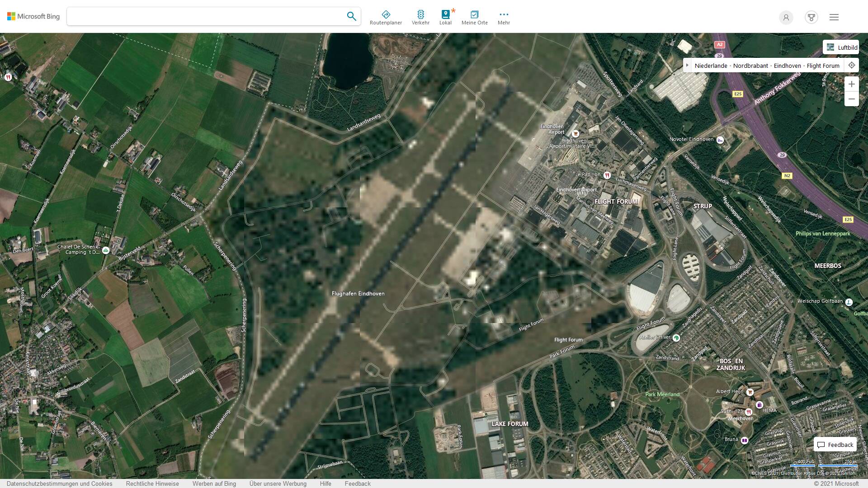Open the Lokal section
868x488 pixels.
point(445,18)
